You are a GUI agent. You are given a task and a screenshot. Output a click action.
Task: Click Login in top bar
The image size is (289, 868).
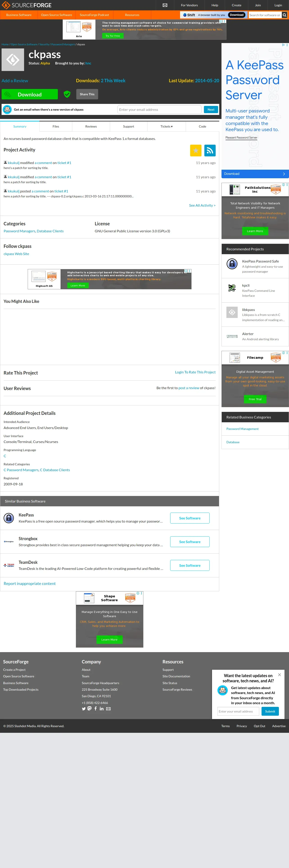[278, 5]
